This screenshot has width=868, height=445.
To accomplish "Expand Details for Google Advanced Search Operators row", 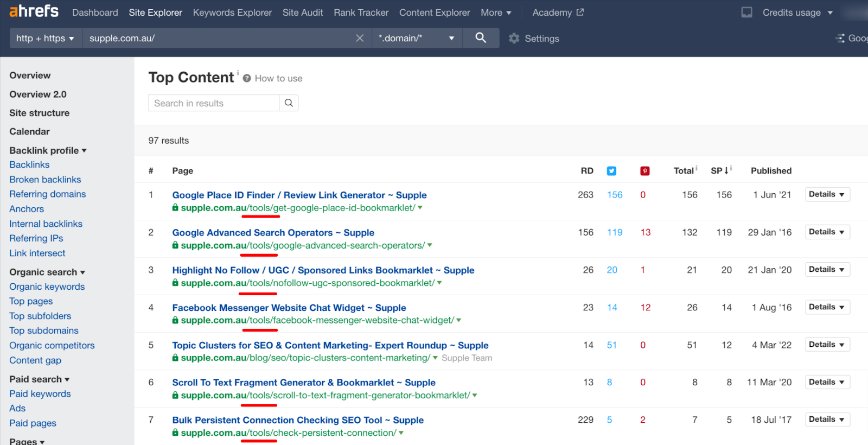I will click(x=827, y=232).
